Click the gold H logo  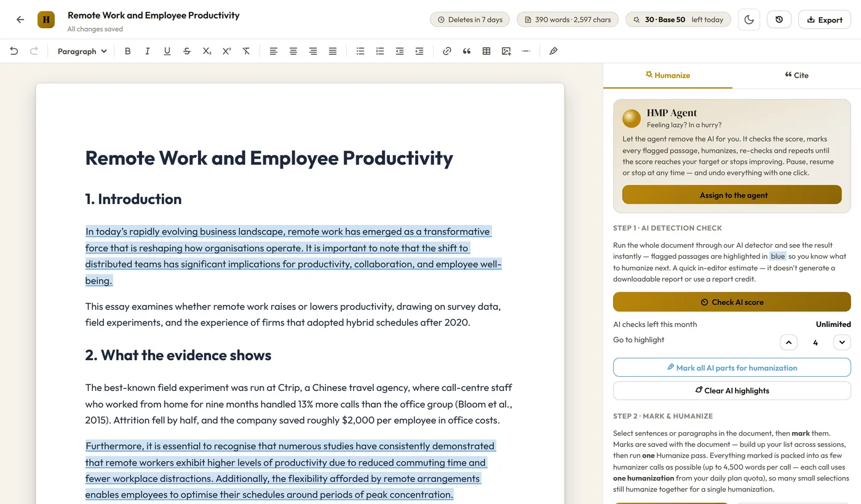coord(46,20)
